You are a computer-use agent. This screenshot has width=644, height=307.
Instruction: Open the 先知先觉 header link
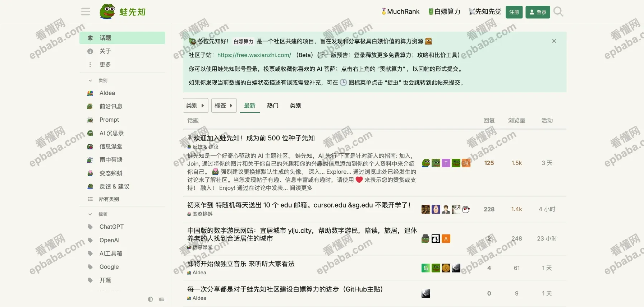(x=485, y=11)
